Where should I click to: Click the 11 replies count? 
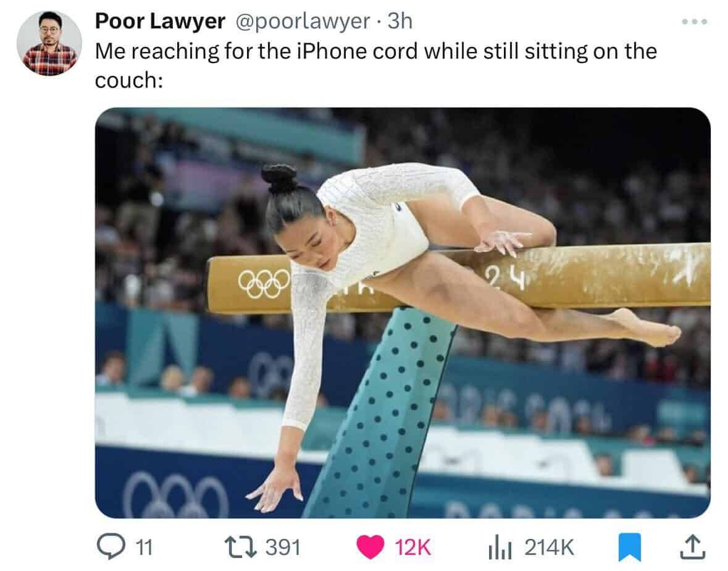click(x=144, y=548)
